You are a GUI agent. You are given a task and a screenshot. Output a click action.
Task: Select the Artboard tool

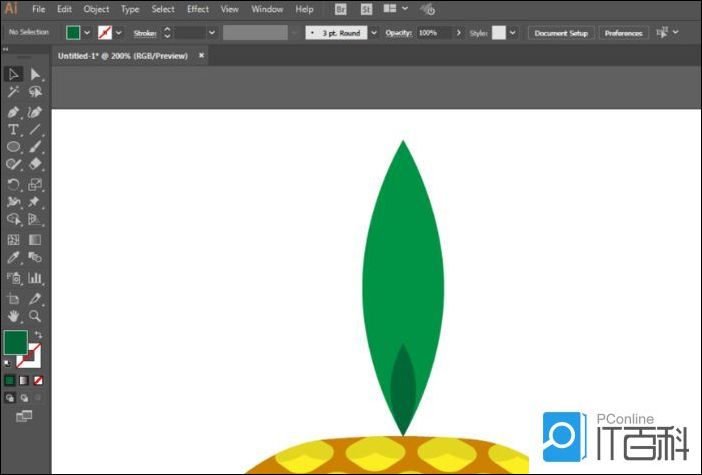pyautogui.click(x=13, y=299)
